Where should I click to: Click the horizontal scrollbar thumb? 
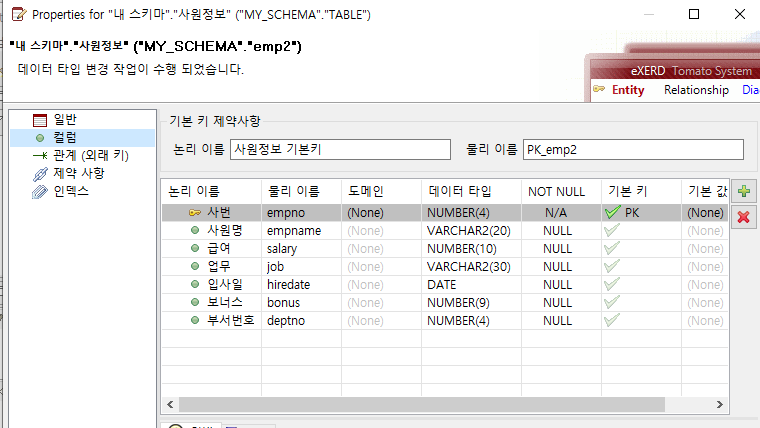point(422,404)
